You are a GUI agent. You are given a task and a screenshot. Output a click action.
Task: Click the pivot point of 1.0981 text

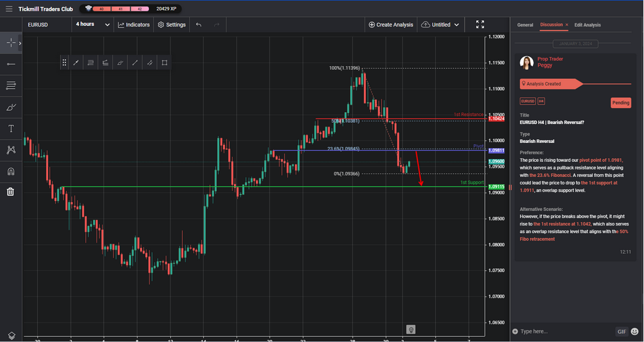pos(601,161)
